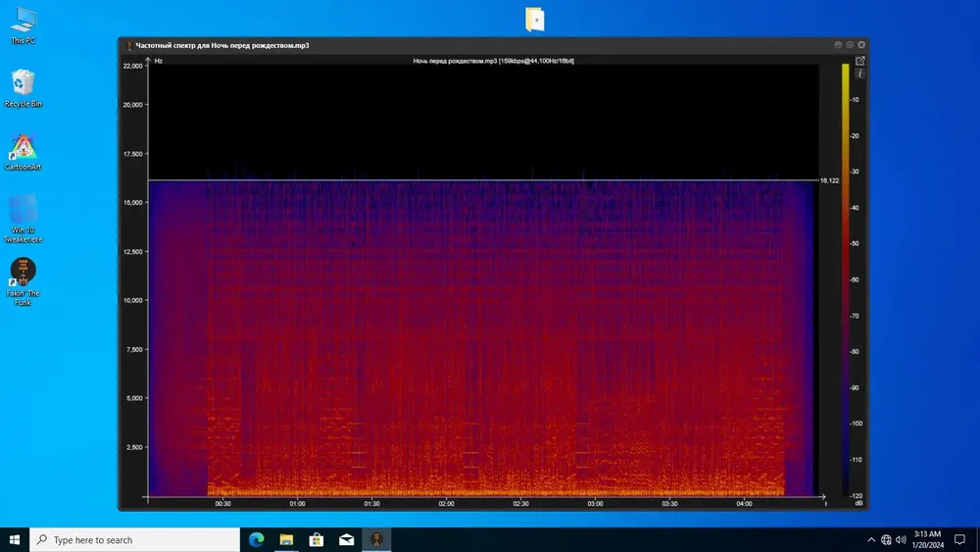Open Microsoft Store from taskbar
This screenshot has width=980, height=552.
pyautogui.click(x=317, y=539)
